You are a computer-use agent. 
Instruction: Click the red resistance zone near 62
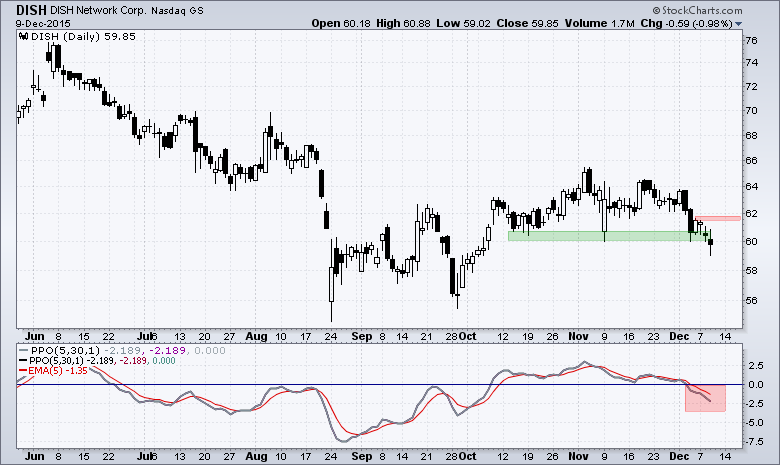pyautogui.click(x=718, y=218)
